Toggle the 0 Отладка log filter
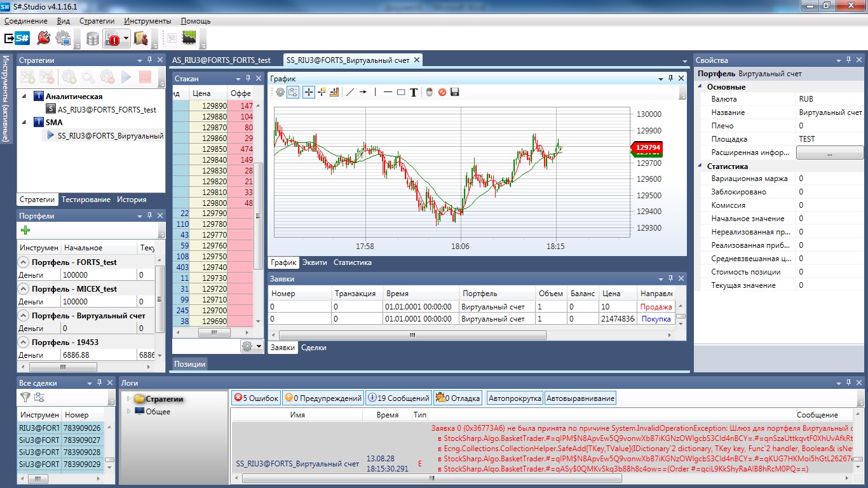 pos(458,398)
